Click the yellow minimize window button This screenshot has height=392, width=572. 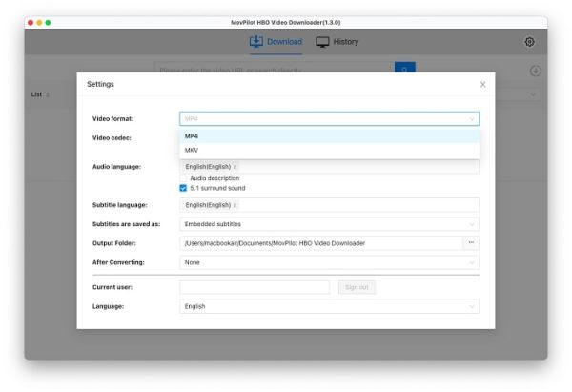click(x=39, y=23)
